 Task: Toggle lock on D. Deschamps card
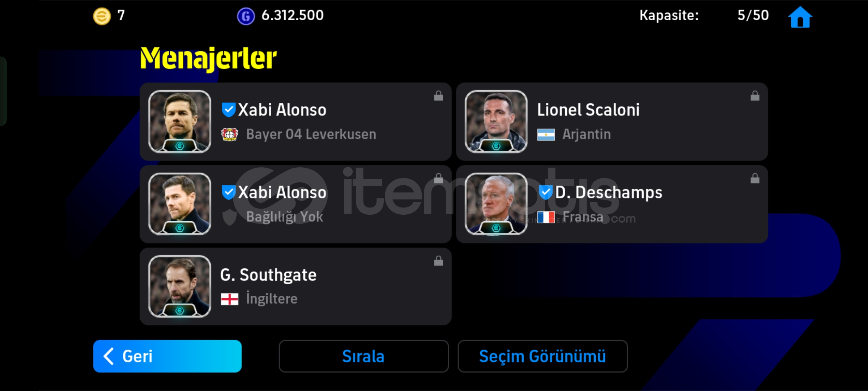coord(755,178)
